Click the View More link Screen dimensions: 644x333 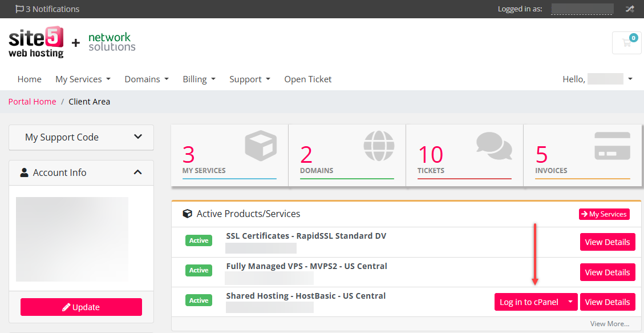[610, 323]
